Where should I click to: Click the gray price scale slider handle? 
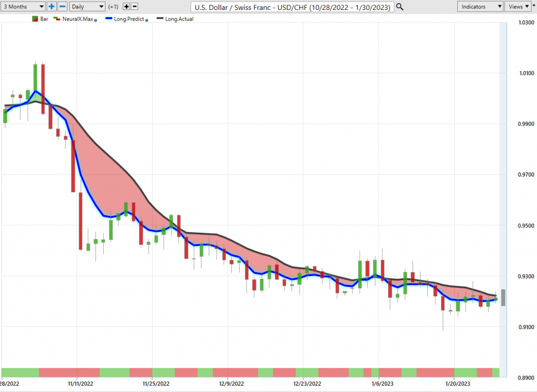coord(503,298)
